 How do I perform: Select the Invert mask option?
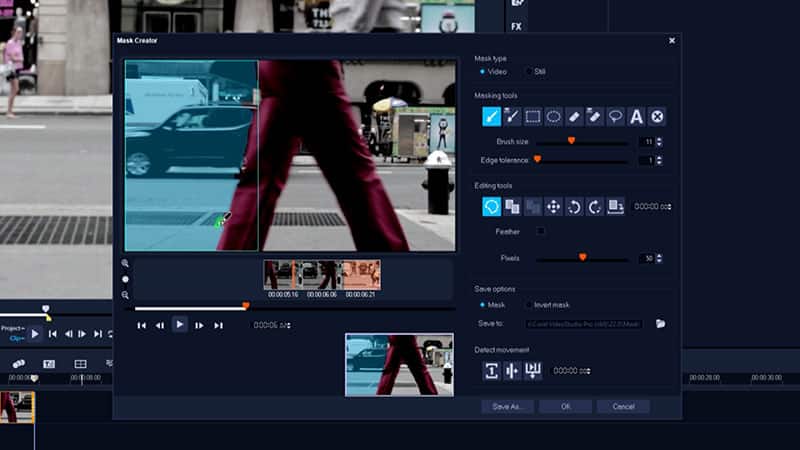click(530, 305)
